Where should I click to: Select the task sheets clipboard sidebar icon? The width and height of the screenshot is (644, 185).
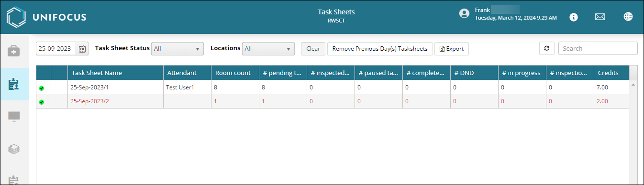[14, 84]
